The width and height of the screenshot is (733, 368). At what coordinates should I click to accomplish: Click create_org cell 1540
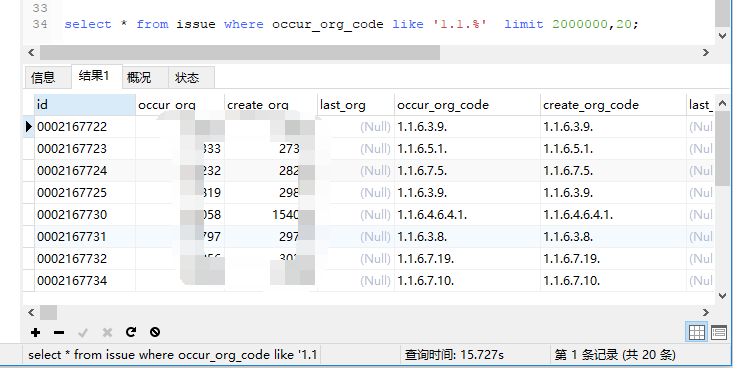click(271, 215)
